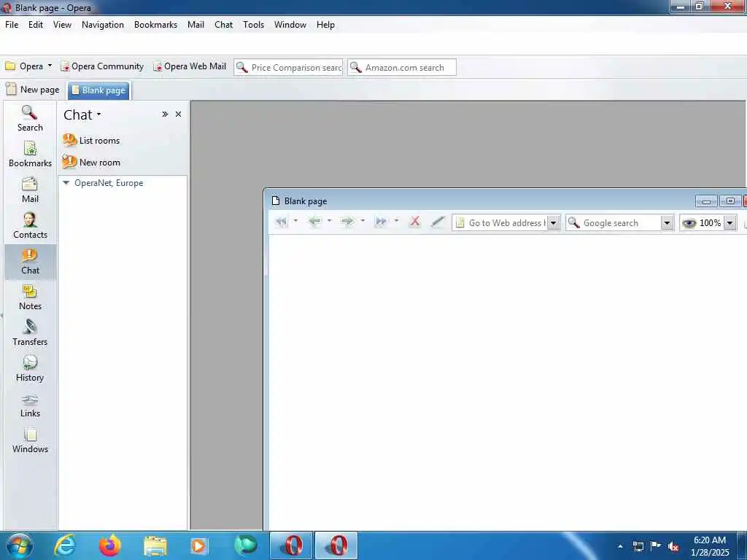The image size is (747, 560).
Task: Open the Transfers panel icon
Action: click(29, 332)
